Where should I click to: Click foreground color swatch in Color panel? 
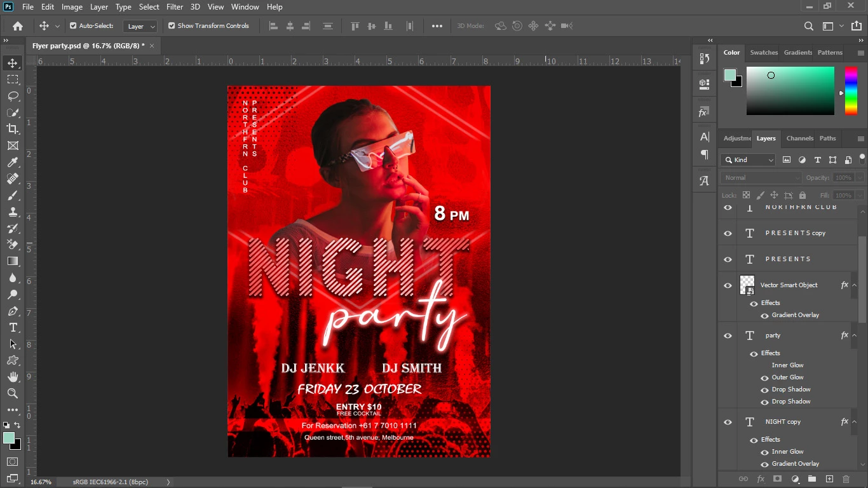point(730,76)
